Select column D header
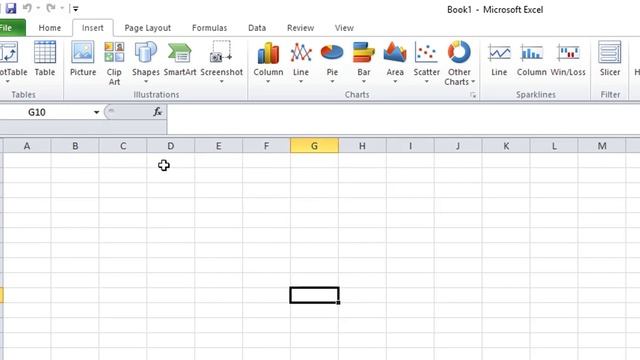 click(171, 146)
